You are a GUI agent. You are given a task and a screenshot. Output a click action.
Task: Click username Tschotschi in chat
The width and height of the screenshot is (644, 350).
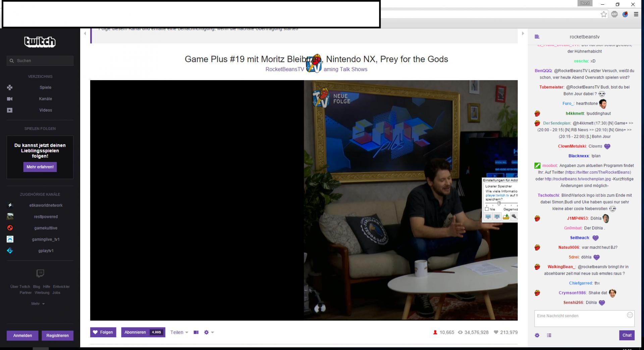pyautogui.click(x=548, y=195)
